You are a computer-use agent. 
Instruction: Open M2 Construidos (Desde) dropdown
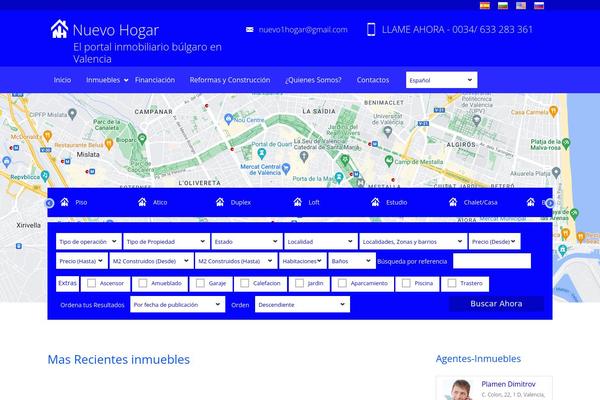coord(151,261)
